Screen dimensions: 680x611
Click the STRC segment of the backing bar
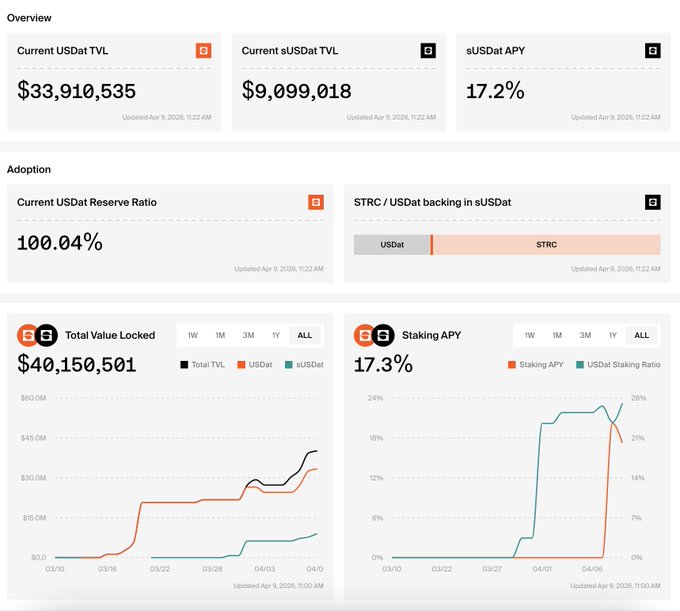pyautogui.click(x=546, y=245)
